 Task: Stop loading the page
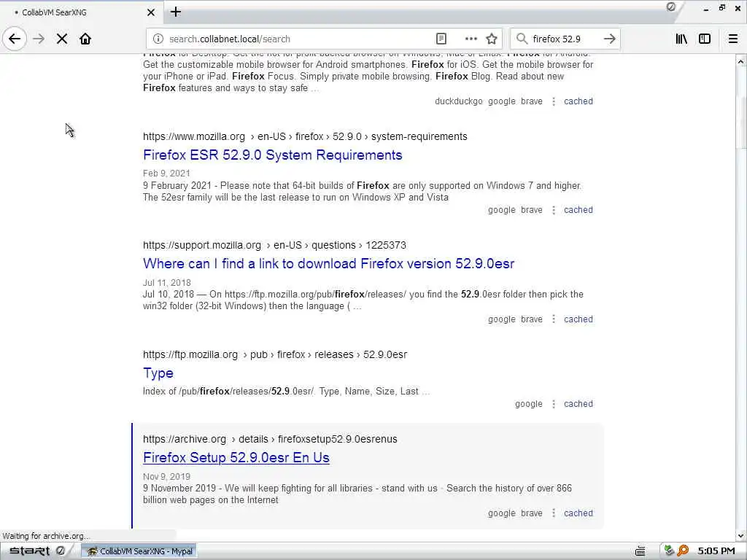tap(62, 39)
